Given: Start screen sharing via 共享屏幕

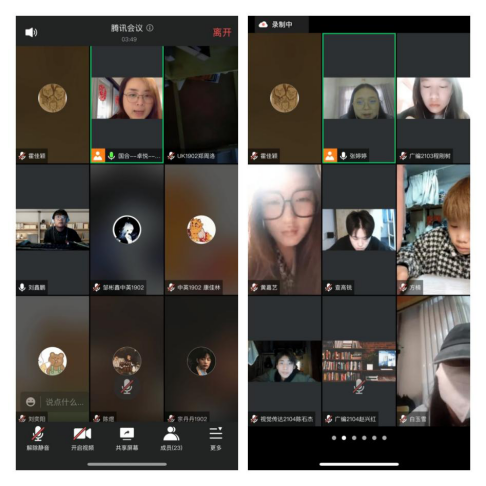Looking at the screenshot, I should [127, 439].
